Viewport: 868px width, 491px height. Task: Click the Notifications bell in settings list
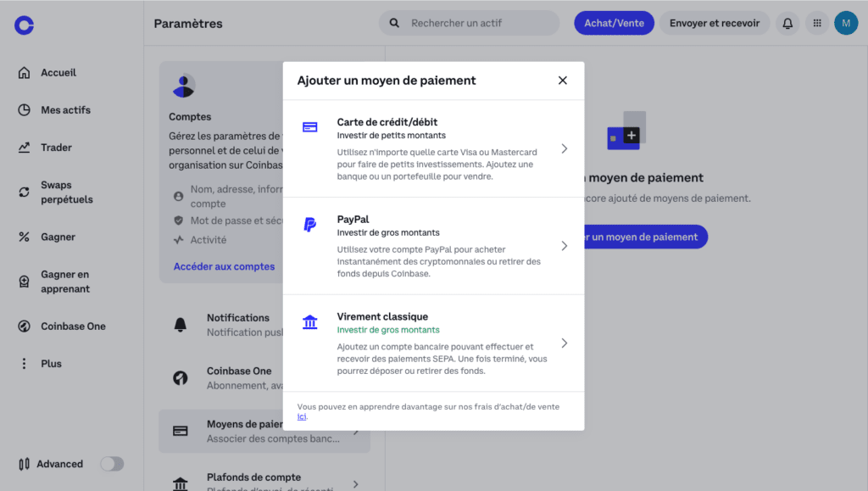point(179,324)
